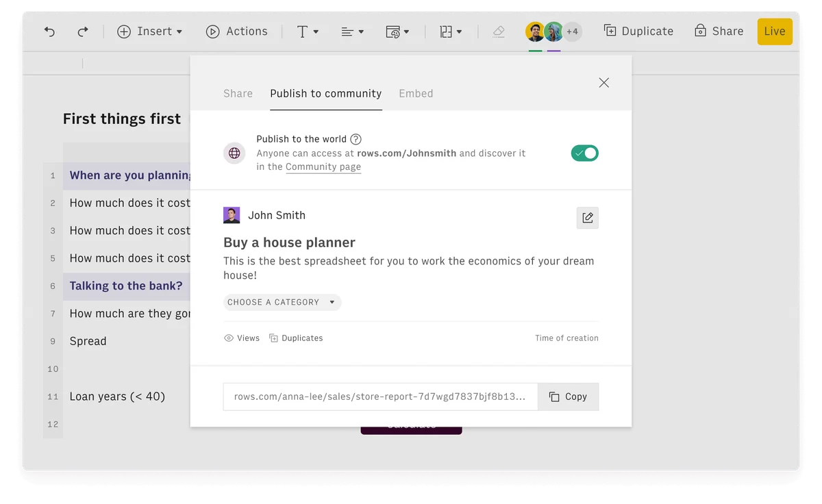Disable the Publish to the world toggle
This screenshot has height=504, width=822.
(x=584, y=153)
